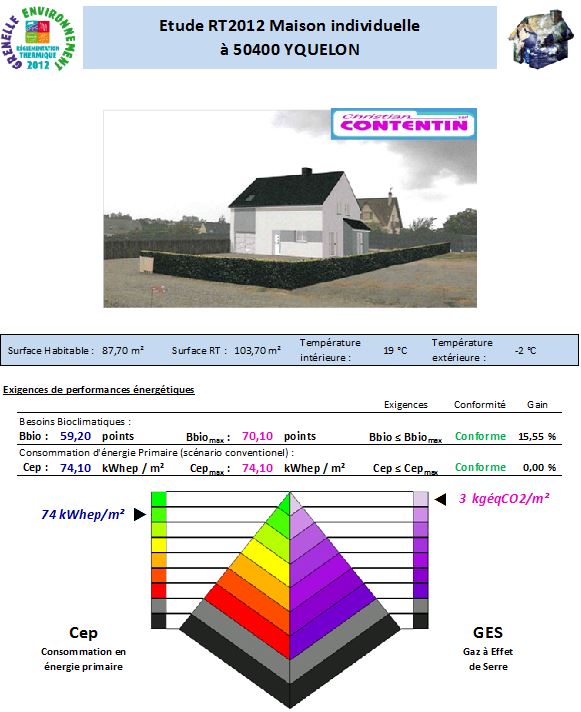This screenshot has height=712, width=581.
Task: Click 'Conforme' in the Cep row
Action: pyautogui.click(x=480, y=467)
